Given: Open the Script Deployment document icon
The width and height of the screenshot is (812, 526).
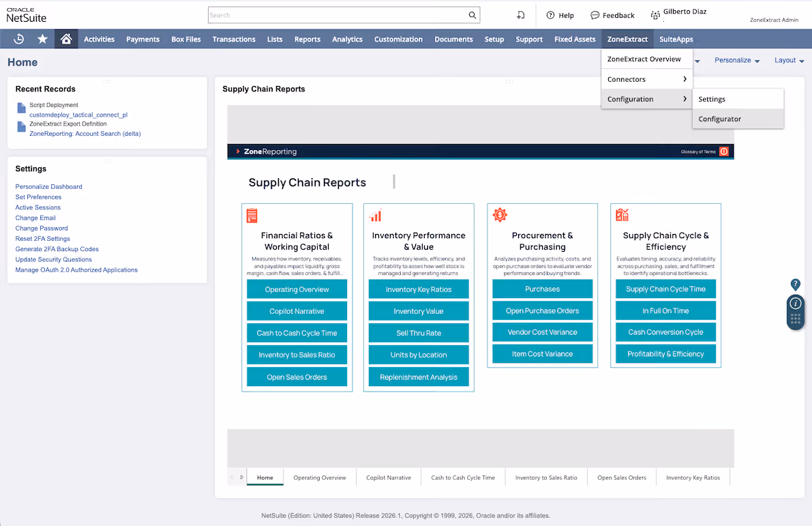Looking at the screenshot, I should (x=21, y=108).
